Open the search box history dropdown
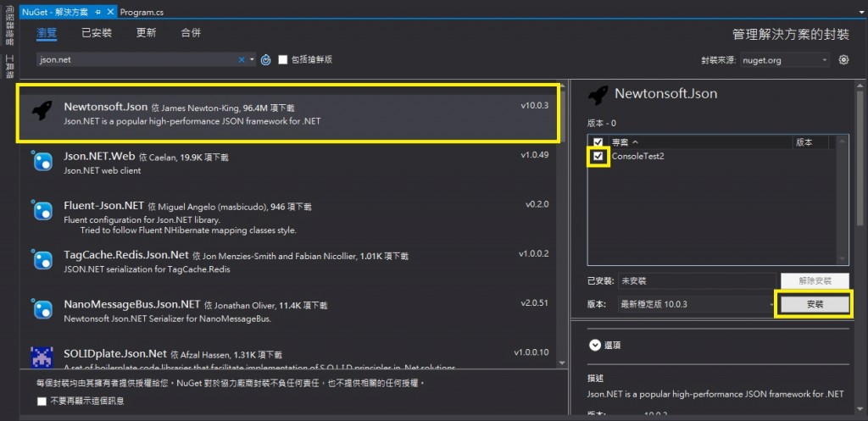 (x=252, y=60)
